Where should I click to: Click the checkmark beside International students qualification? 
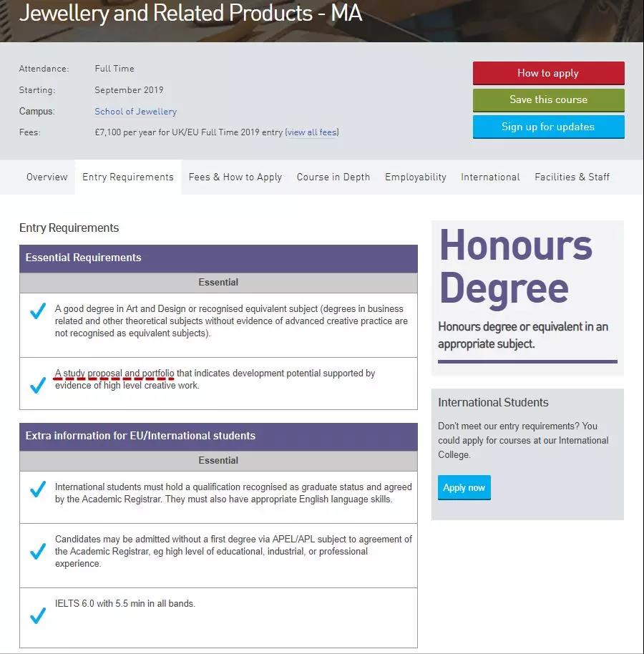38,490
